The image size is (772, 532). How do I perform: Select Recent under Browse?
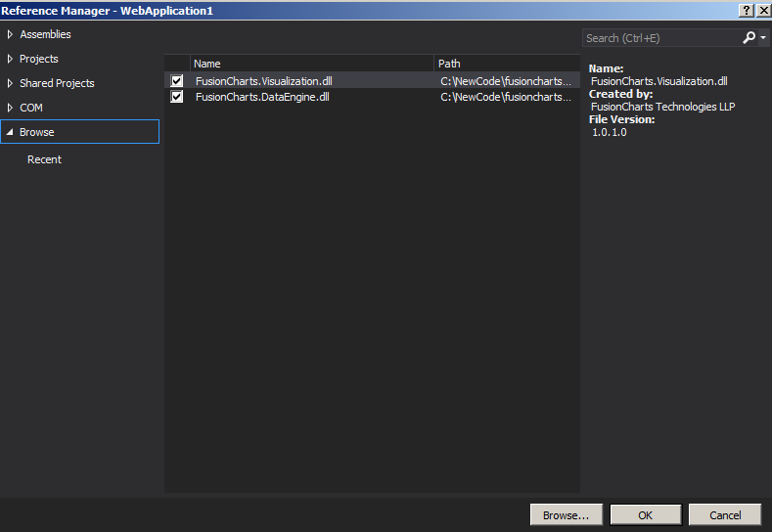pyautogui.click(x=44, y=159)
